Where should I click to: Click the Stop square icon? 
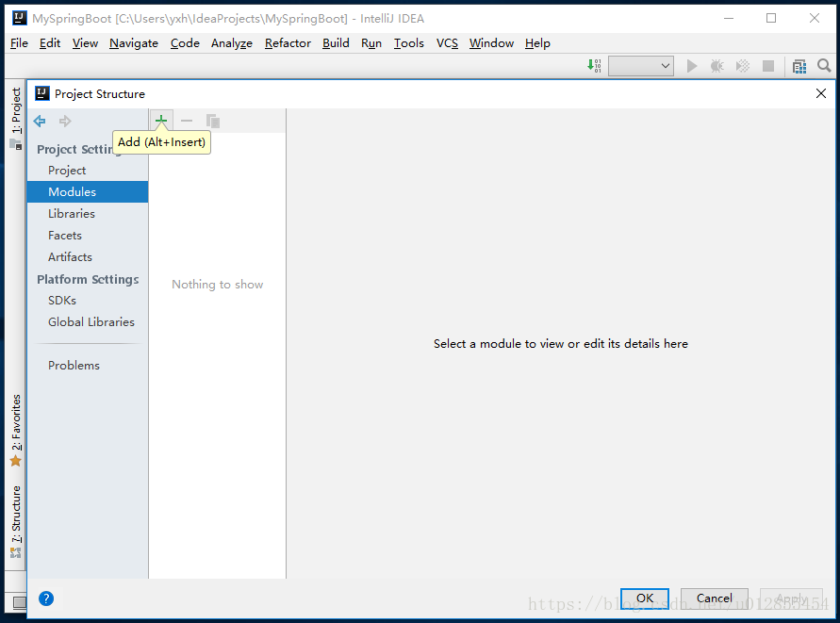pyautogui.click(x=768, y=66)
